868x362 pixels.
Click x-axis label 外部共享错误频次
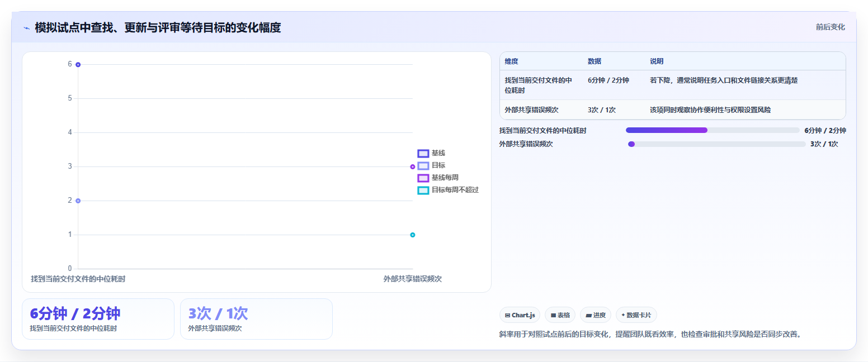[x=413, y=279]
